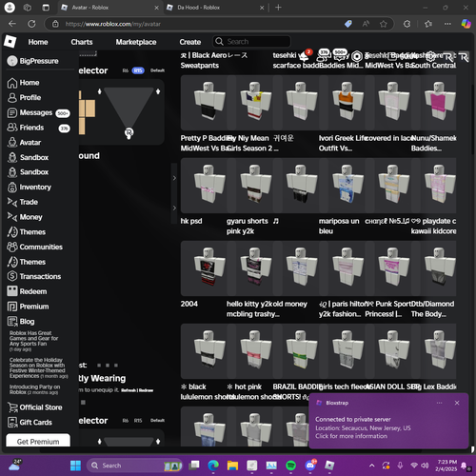
Task: Show hidden taskbar tray icons chevron
Action: click(371, 466)
